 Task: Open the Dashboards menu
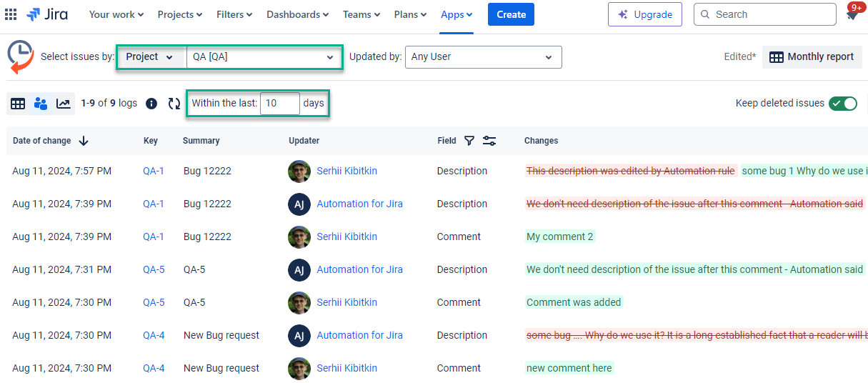click(297, 14)
